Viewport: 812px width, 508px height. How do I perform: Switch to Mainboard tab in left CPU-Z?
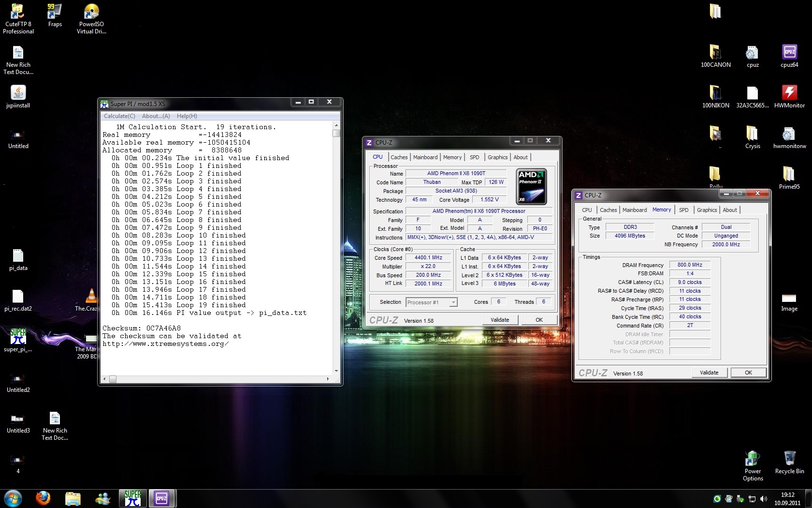[425, 157]
